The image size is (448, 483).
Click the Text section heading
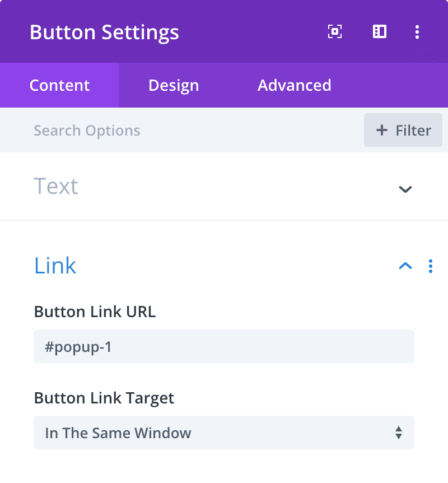[56, 186]
